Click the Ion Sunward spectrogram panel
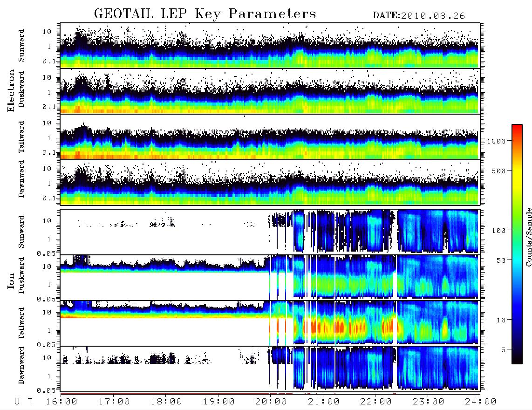This screenshot has height=410, width=532. tap(270, 232)
